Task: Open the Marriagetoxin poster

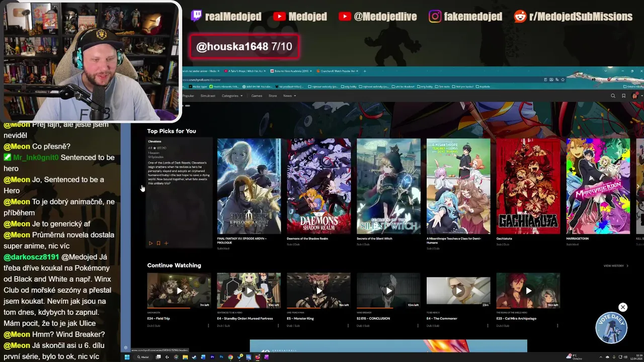Action: 598,186
